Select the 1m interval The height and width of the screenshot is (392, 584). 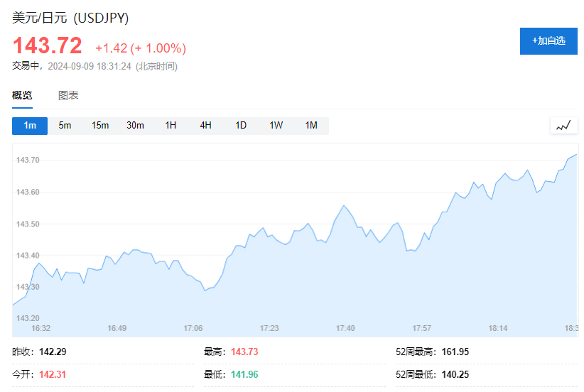(30, 126)
